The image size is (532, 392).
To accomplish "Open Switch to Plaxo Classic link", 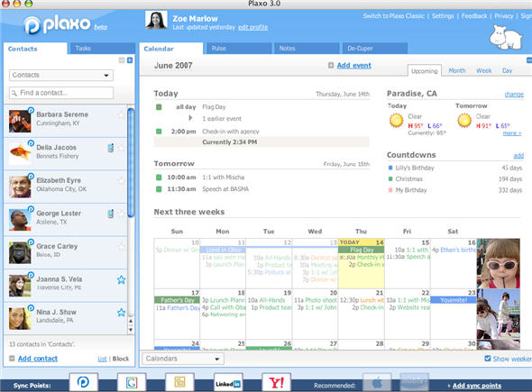I will point(393,16).
